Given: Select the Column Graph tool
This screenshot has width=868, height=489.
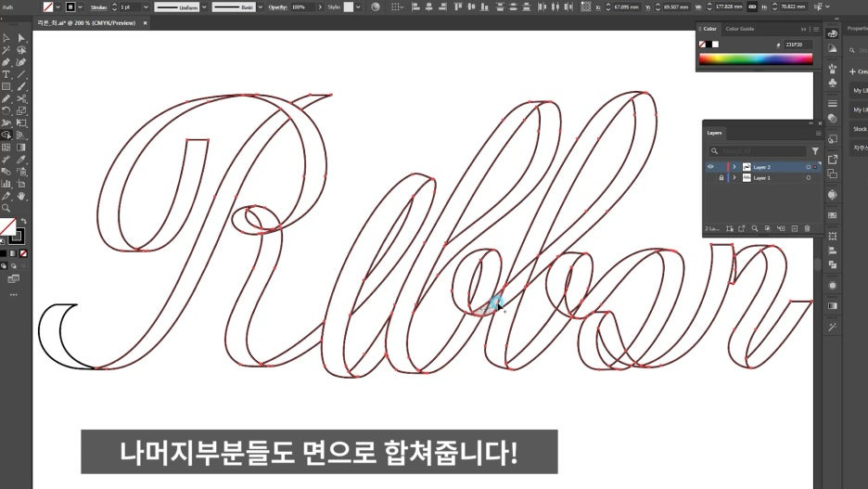Looking at the screenshot, I should pos(6,184).
